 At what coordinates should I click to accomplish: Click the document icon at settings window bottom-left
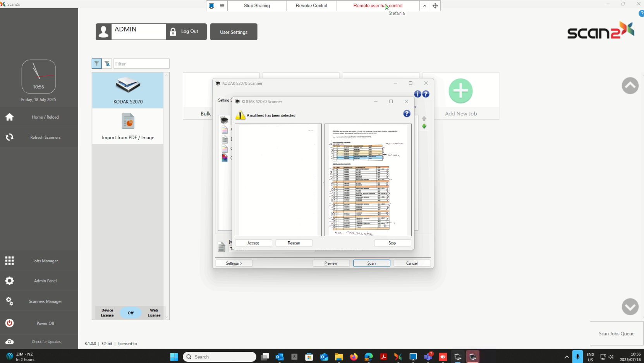pos(222,247)
